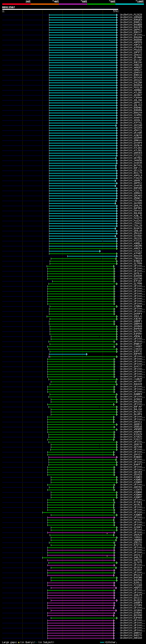The image size is (146, 644).
Task: Select the UniRef100_C6MGG1 label
Action: point(131,538)
